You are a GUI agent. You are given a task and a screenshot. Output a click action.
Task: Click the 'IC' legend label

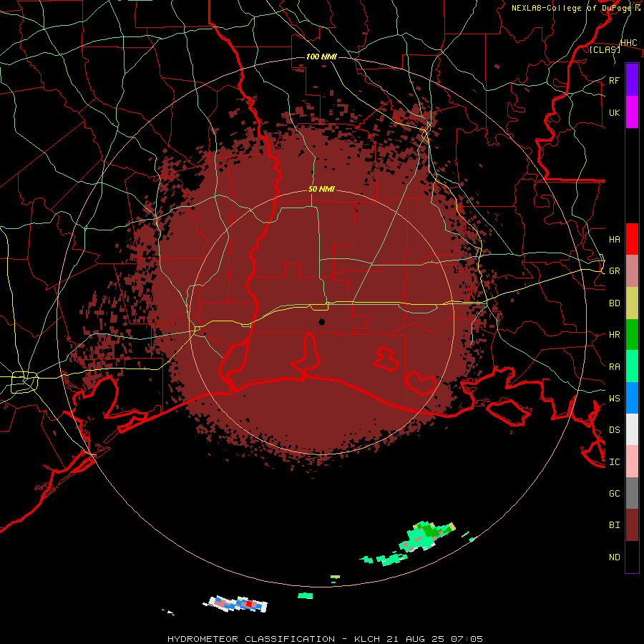coord(615,462)
